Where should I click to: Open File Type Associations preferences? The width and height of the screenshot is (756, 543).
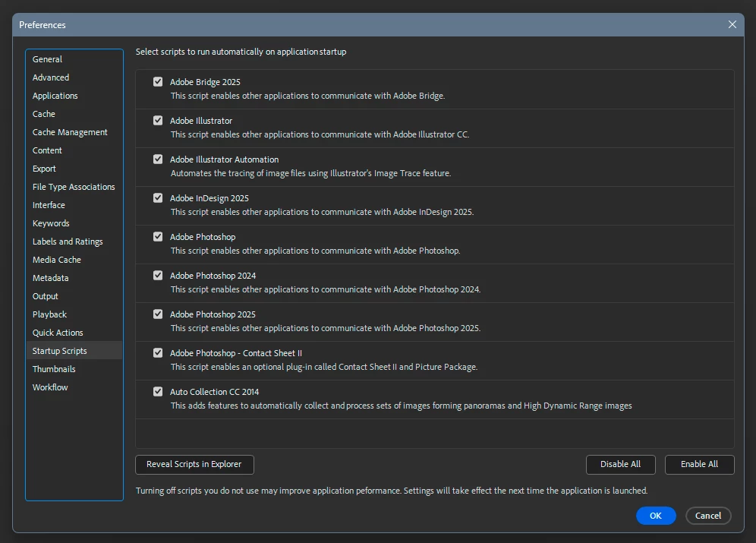(74, 187)
